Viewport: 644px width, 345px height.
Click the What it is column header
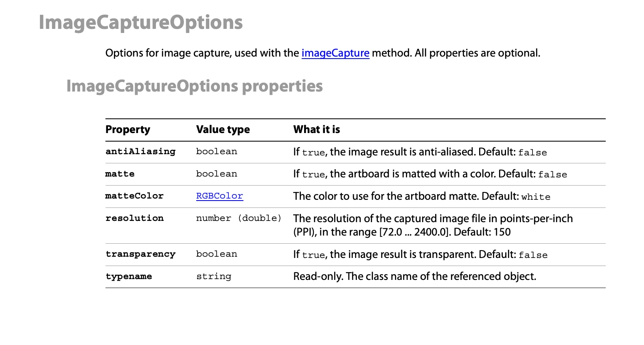316,129
